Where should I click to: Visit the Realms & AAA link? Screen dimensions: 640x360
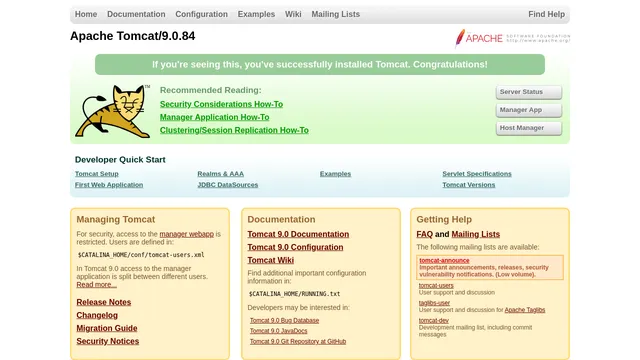click(x=220, y=174)
